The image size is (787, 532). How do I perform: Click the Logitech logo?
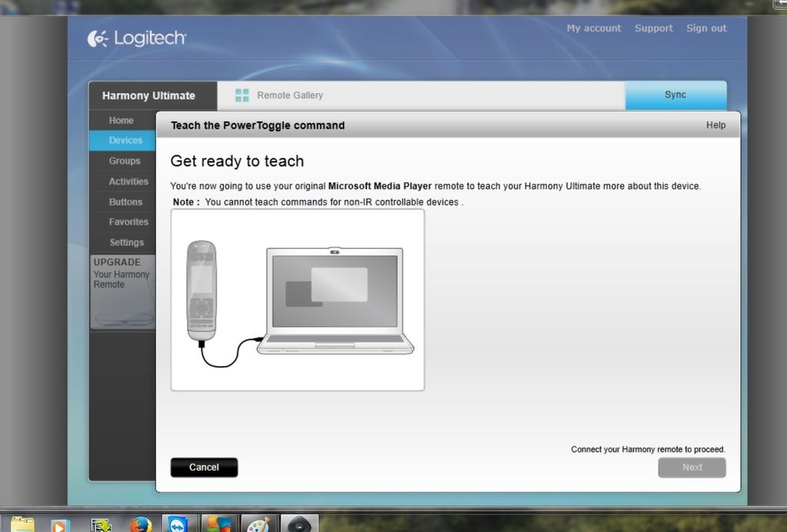(137, 38)
